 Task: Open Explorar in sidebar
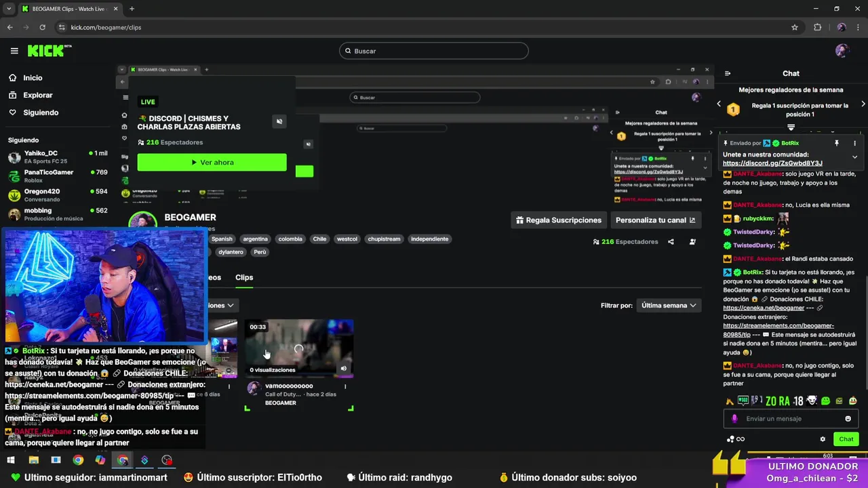pos(37,96)
